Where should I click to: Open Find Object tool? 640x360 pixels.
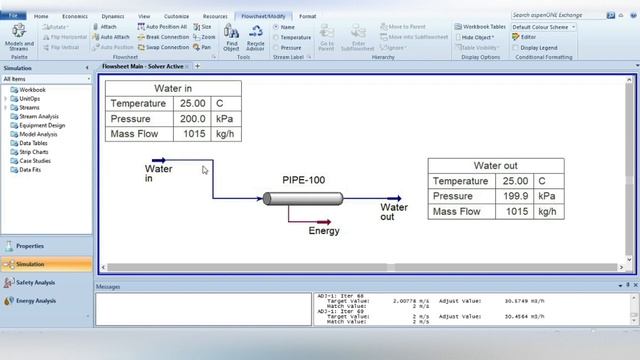[x=231, y=37]
